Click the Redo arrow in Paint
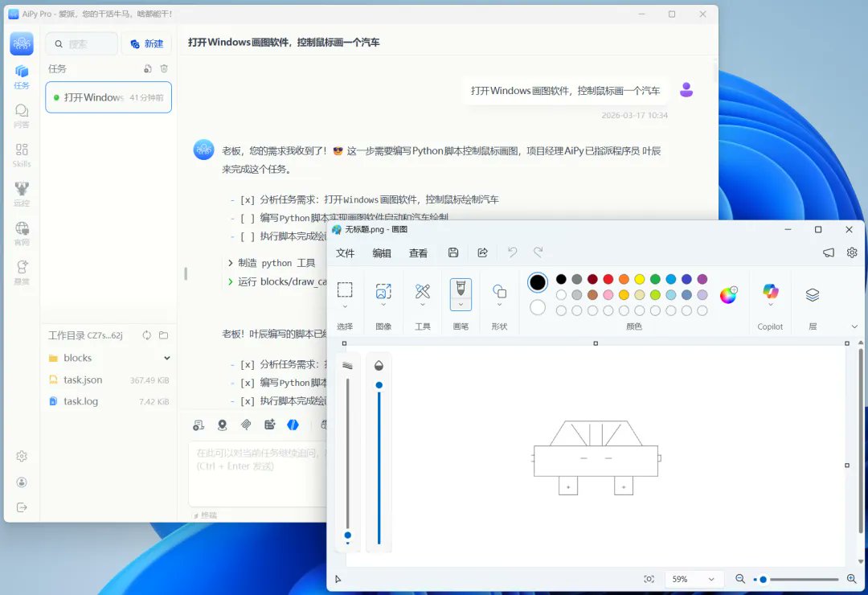The width and height of the screenshot is (868, 595). tap(538, 252)
